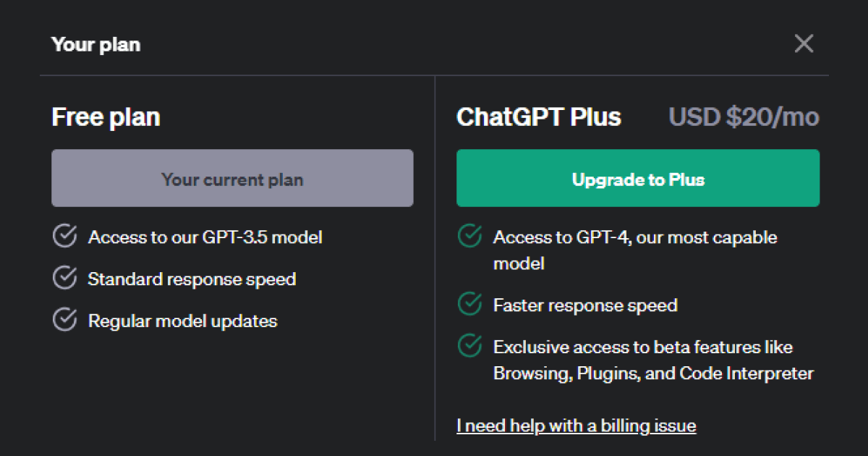Click the Regular model updates text
Screen dimensions: 868x456
coord(182,321)
